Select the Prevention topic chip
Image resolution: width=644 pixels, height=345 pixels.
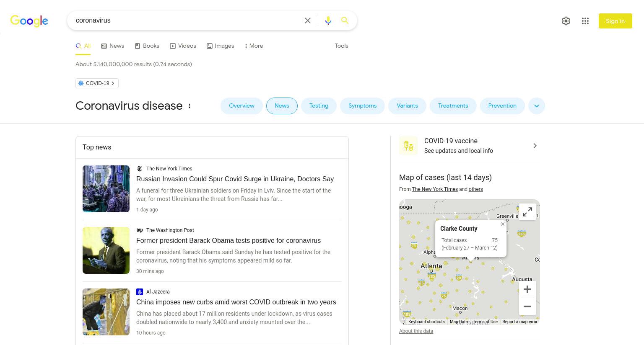pos(502,106)
